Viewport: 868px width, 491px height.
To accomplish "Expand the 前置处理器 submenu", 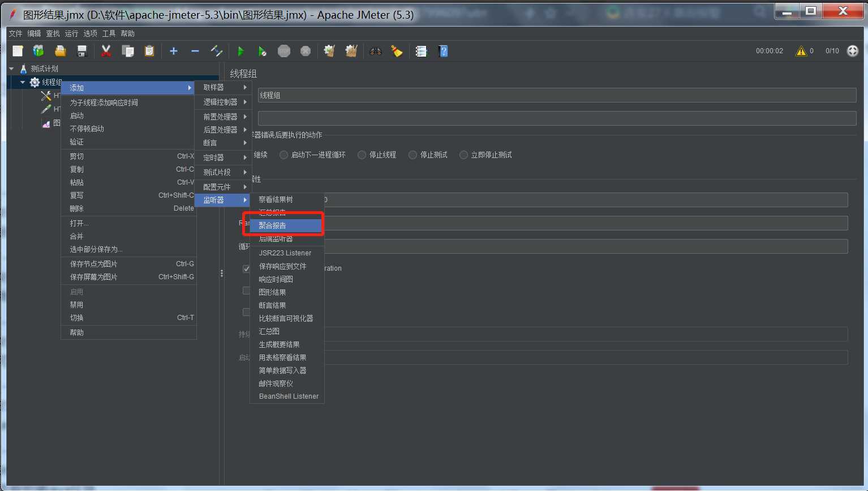I will point(223,117).
